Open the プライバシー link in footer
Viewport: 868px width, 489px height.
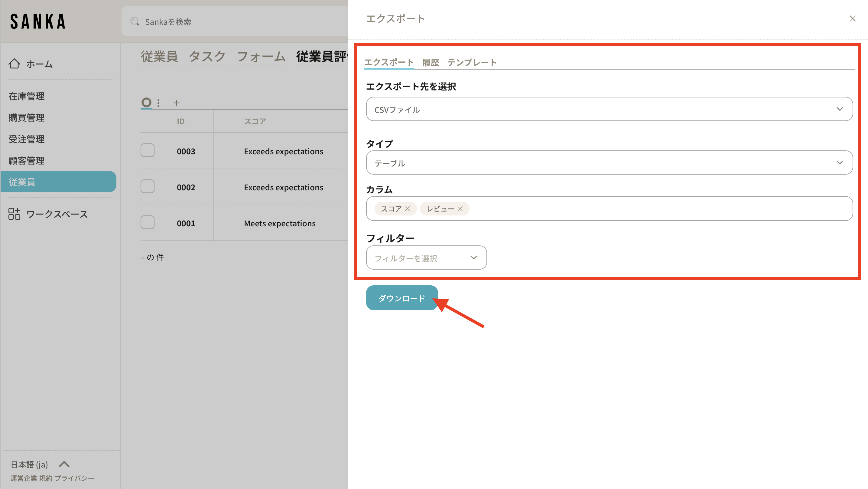[74, 478]
